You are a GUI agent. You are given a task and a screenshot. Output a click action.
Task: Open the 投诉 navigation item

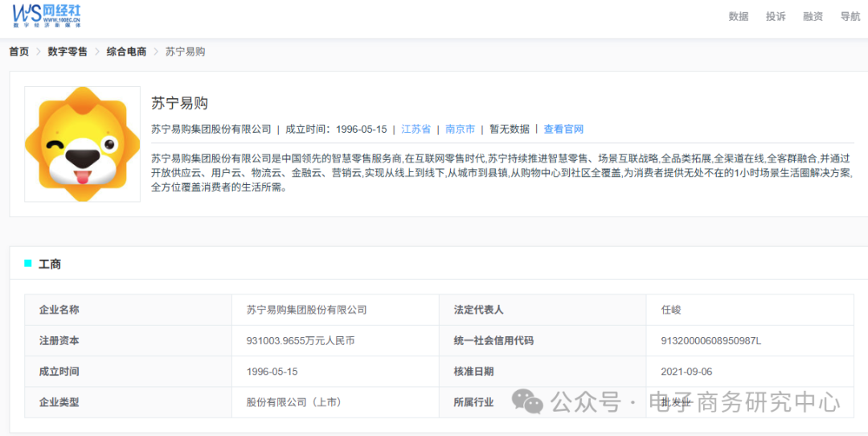[776, 17]
